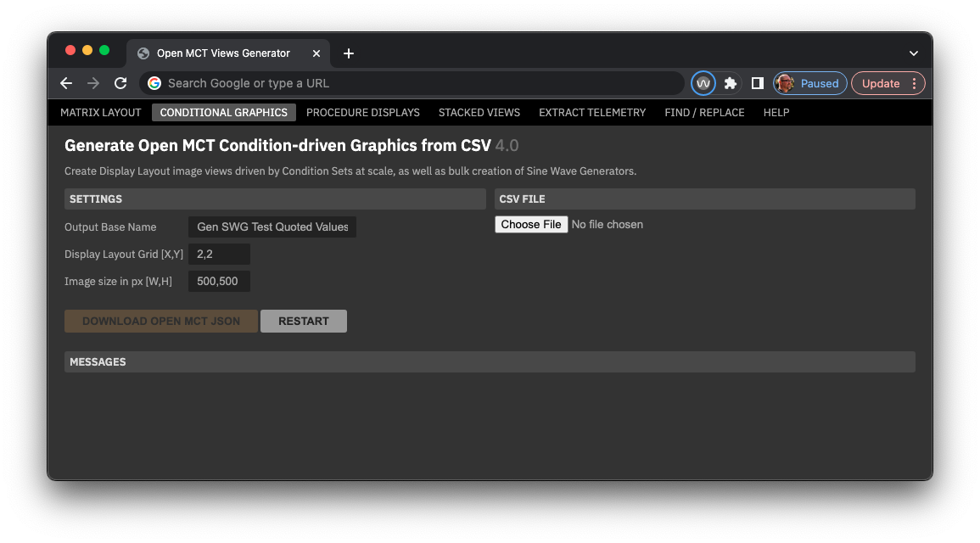
Task: Click the Messages section header
Action: [490, 361]
